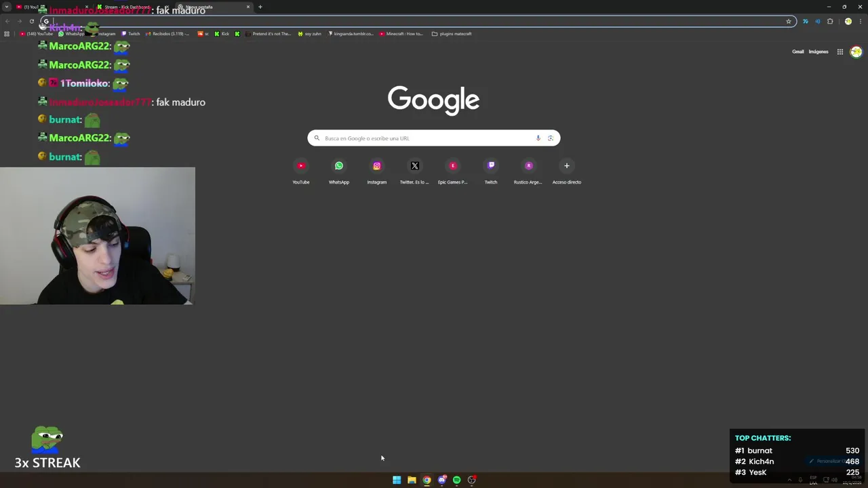Click the Google Chrome taskbar icon

coord(427,480)
